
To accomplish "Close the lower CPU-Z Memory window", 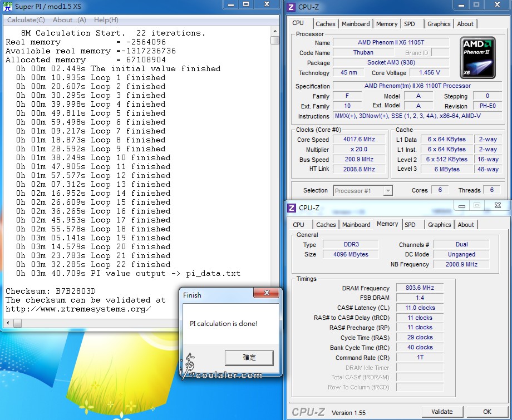I will click(498, 206).
